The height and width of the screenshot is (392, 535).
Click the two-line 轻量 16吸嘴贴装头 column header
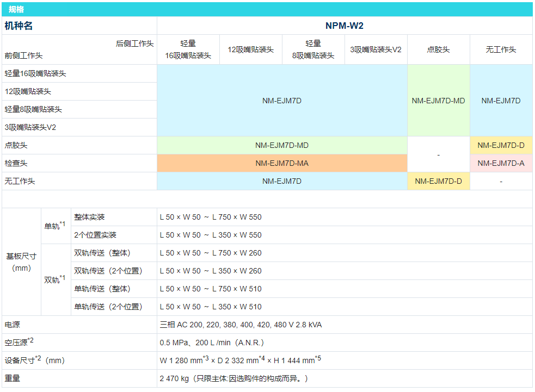click(188, 49)
